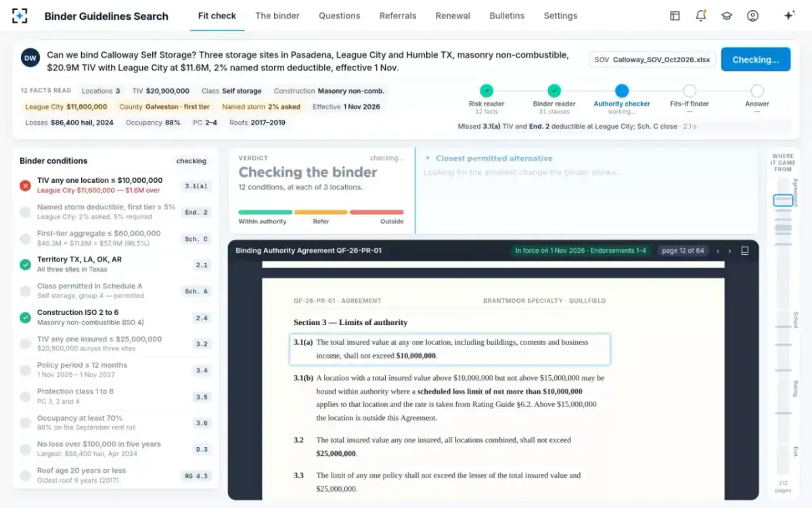Click the plus icon beside Closest permitted alternative

tap(428, 158)
